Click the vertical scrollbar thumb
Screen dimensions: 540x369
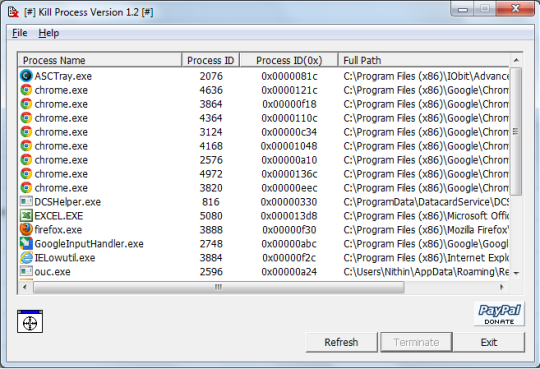[x=516, y=131]
